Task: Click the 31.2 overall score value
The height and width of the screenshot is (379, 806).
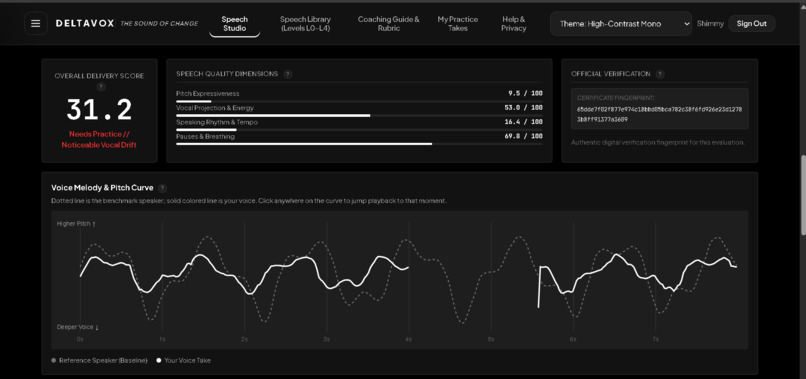Action: click(x=100, y=110)
